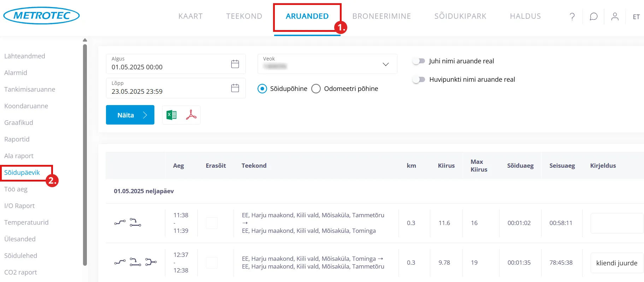Open the ET language selector
Image resolution: width=644 pixels, height=282 pixels.
pos(636,17)
